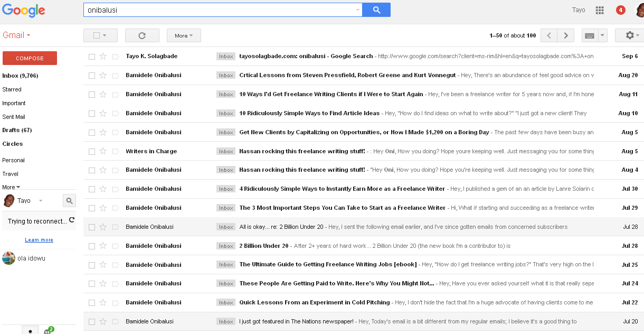
Task: Click the red Compose button
Action: tap(30, 58)
